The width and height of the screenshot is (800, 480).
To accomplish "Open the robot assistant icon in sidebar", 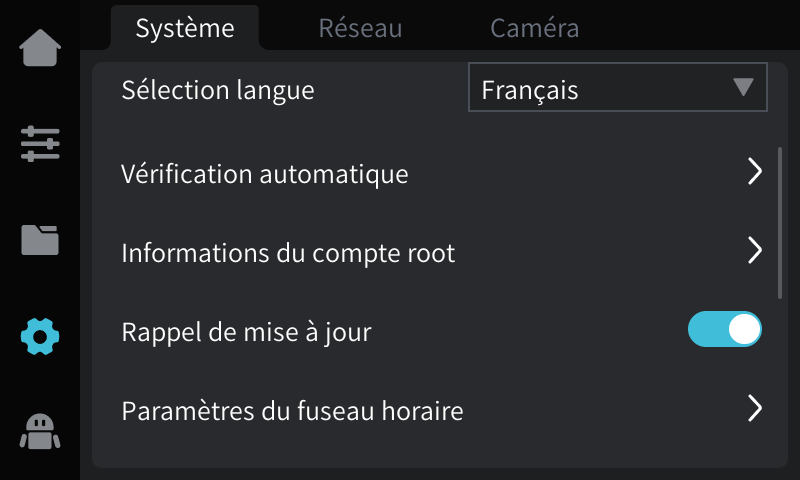I will 40,430.
